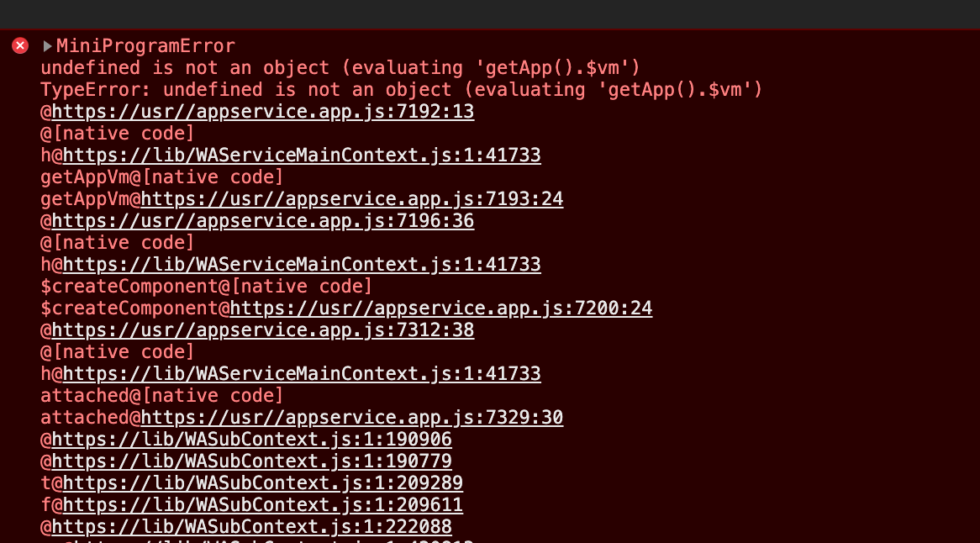Open first WAServiceMainContext.js:1:41733 link
The height and width of the screenshot is (543, 980).
click(x=302, y=155)
